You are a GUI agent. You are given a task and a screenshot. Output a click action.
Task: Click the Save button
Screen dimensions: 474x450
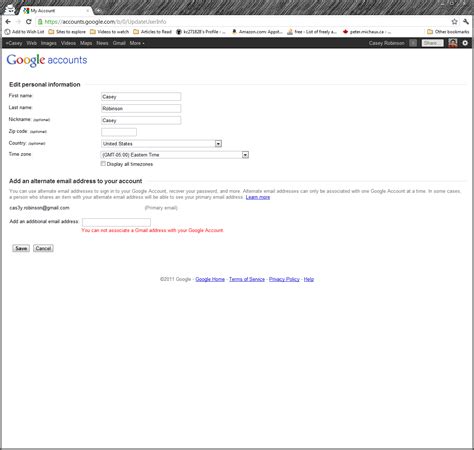(21, 248)
